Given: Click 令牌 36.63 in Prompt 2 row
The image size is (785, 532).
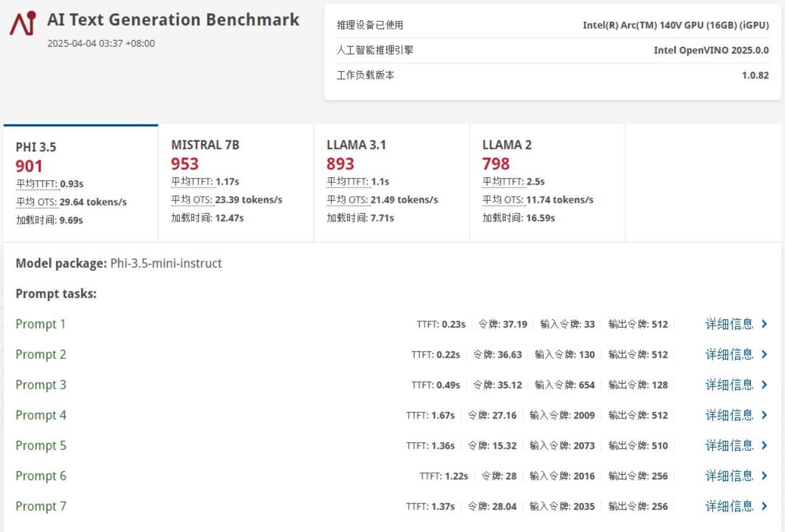Looking at the screenshot, I should [x=498, y=355].
